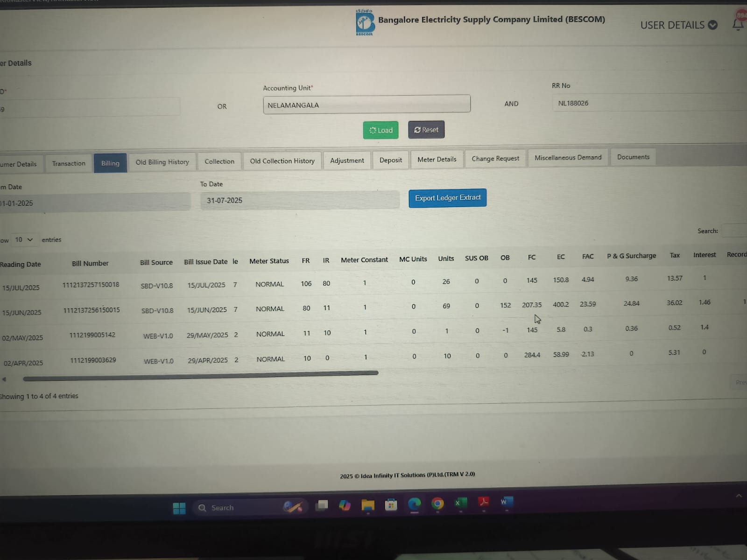Click the Reset button
Screen dimensions: 747x560
click(426, 130)
